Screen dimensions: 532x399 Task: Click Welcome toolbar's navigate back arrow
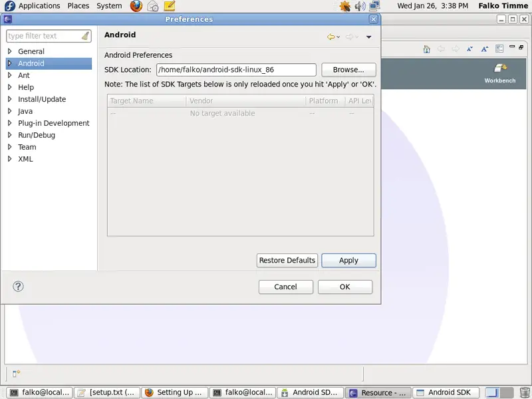click(441, 49)
